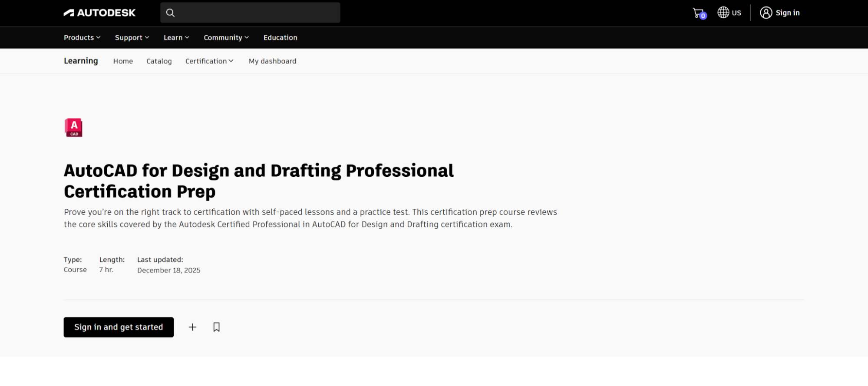Click the user profile icon
The image size is (868, 386).
[x=766, y=13]
